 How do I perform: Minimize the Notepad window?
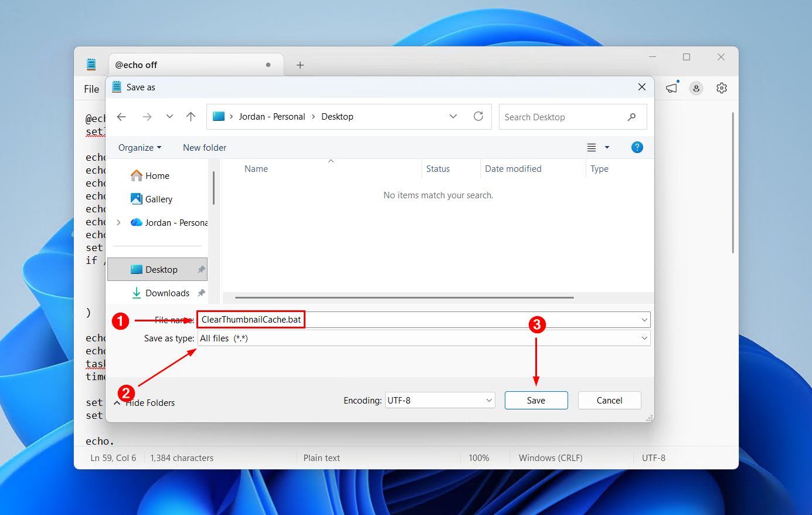point(653,57)
